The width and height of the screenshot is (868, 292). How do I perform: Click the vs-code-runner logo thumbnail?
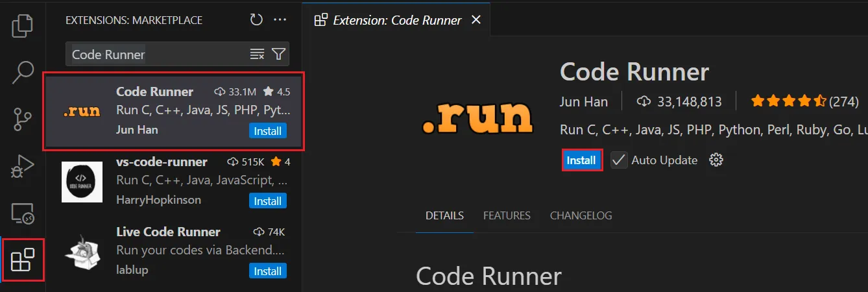82,182
